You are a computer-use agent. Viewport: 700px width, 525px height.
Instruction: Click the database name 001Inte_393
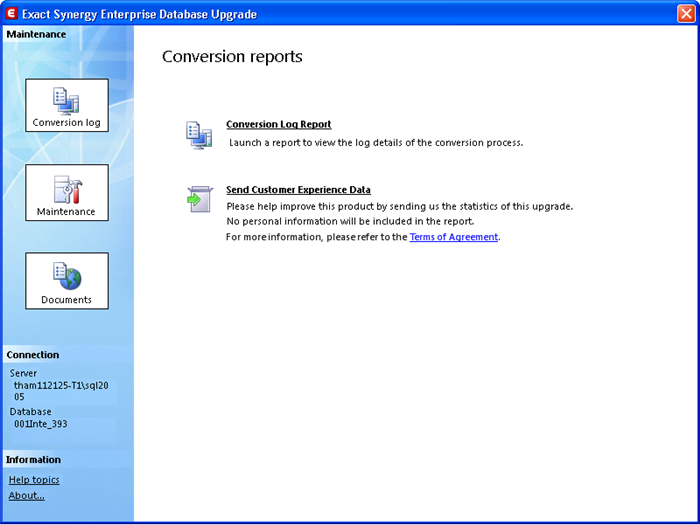pos(41,424)
